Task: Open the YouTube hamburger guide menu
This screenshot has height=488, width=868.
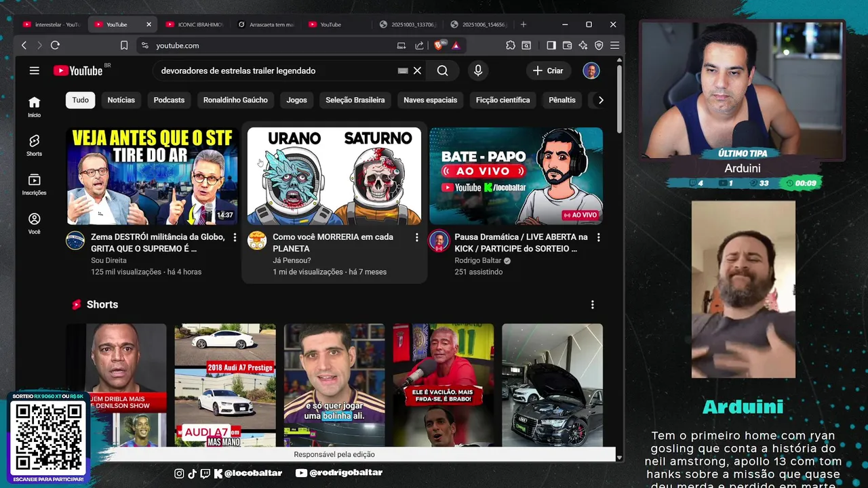Action: coord(34,70)
